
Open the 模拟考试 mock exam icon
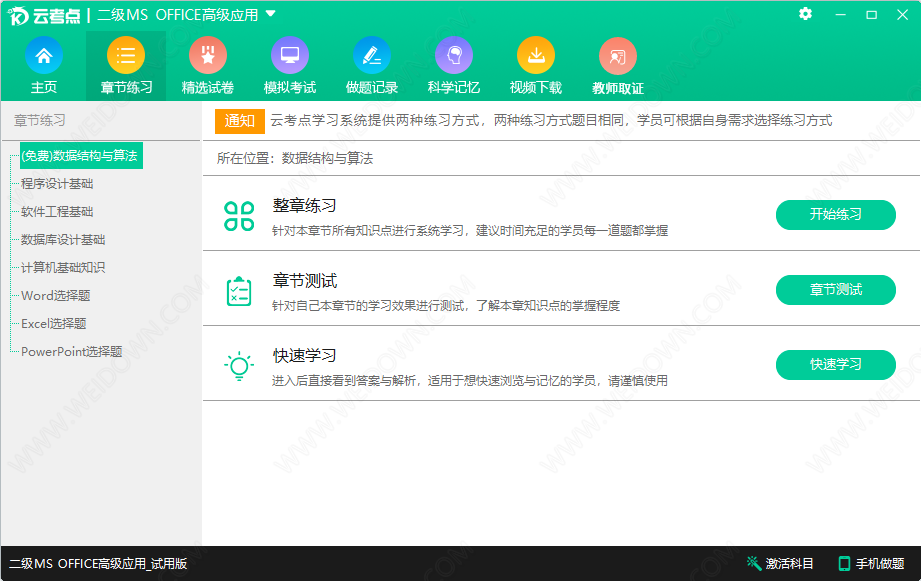290,56
